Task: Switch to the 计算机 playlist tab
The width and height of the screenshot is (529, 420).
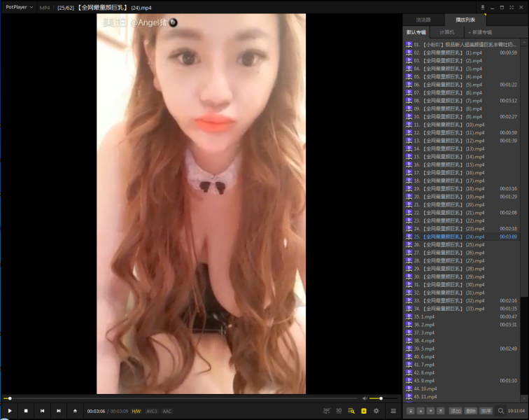Action: (446, 32)
